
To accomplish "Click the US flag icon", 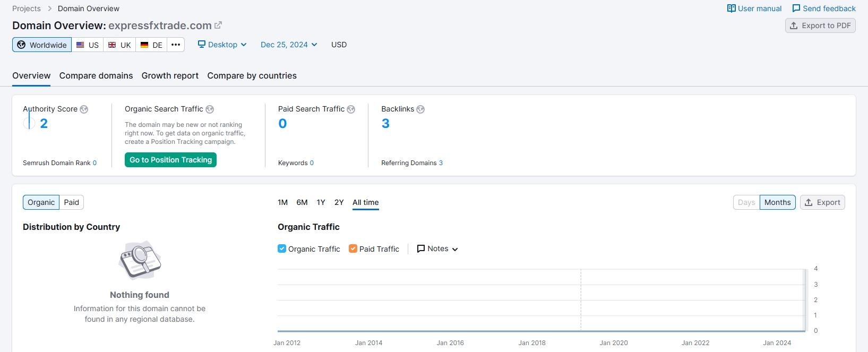I will tap(80, 45).
